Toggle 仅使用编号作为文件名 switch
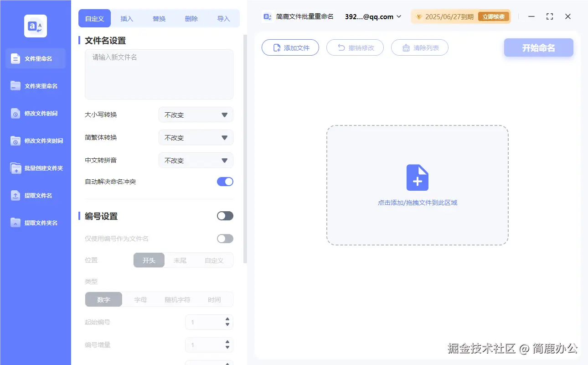Screen dimensions: 588x365 [x=224, y=238]
